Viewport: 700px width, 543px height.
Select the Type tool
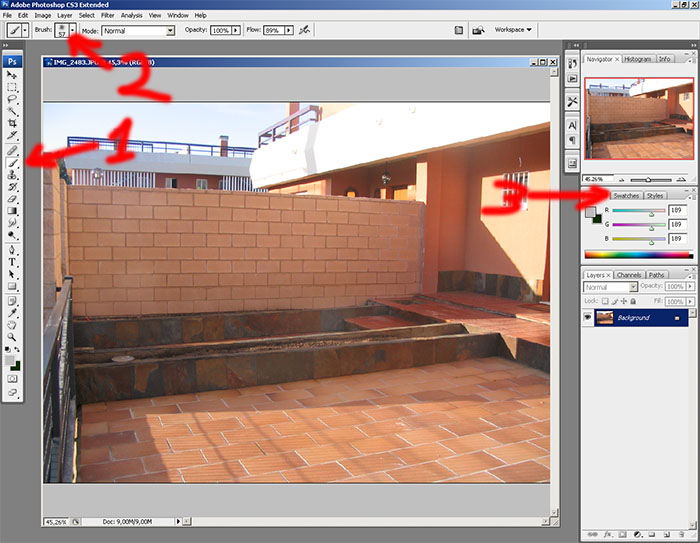point(12,262)
